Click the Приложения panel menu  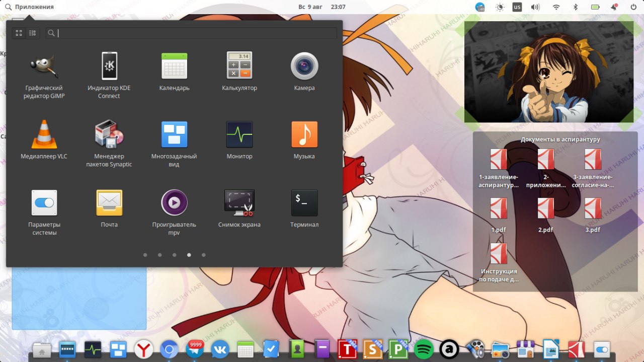(29, 7)
